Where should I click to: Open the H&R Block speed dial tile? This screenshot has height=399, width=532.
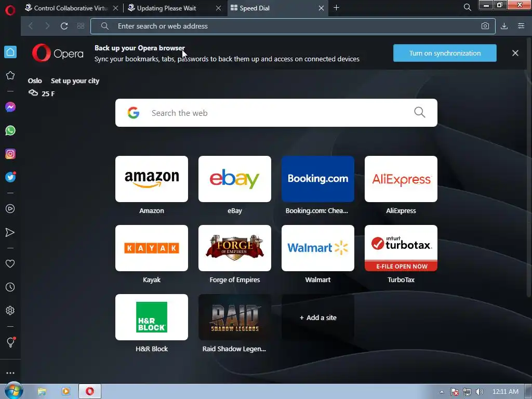pyautogui.click(x=152, y=317)
